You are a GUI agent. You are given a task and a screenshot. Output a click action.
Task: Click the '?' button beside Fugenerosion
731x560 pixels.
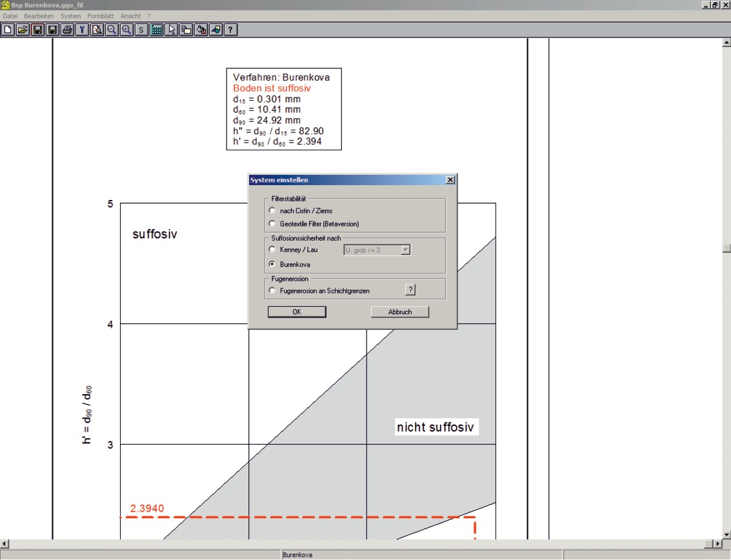[x=410, y=290]
